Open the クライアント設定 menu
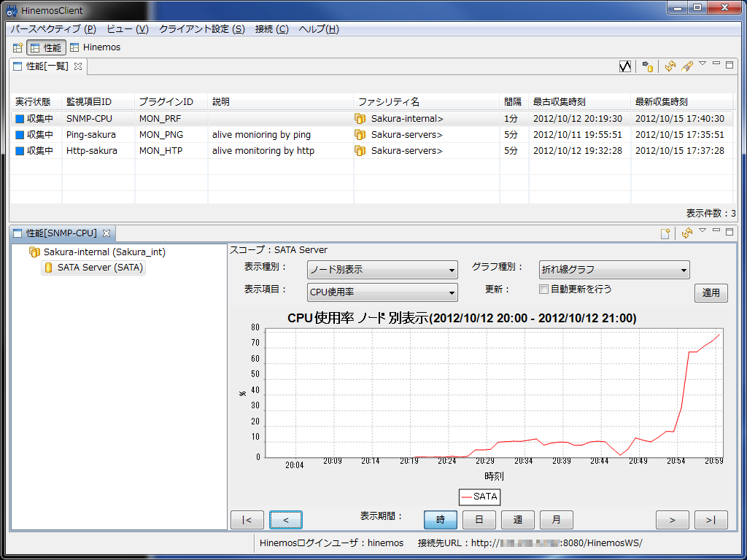The height and width of the screenshot is (560, 747). [x=202, y=29]
